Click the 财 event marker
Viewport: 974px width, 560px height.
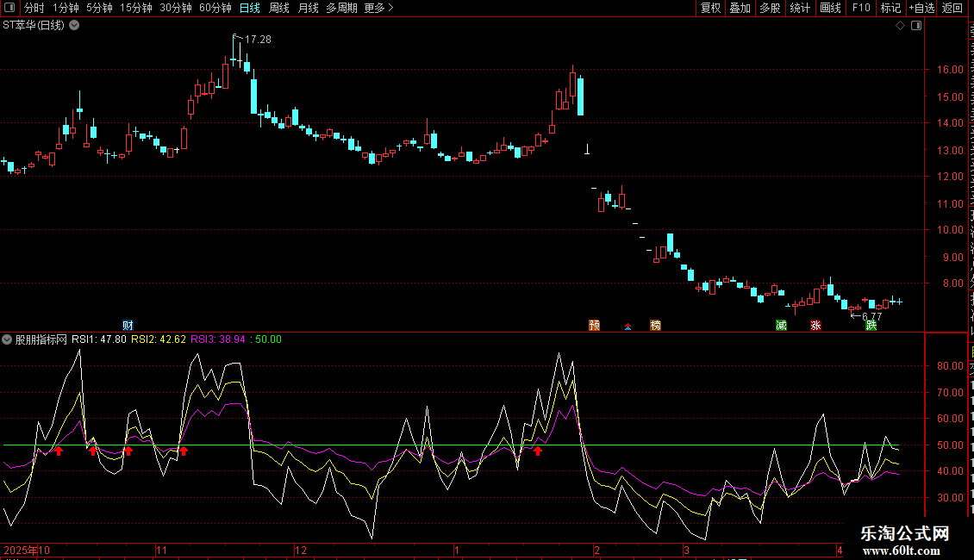click(x=128, y=326)
